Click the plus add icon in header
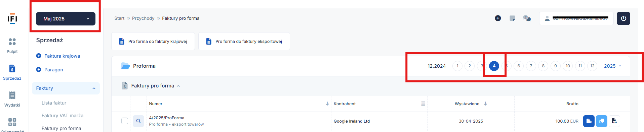 point(498,18)
